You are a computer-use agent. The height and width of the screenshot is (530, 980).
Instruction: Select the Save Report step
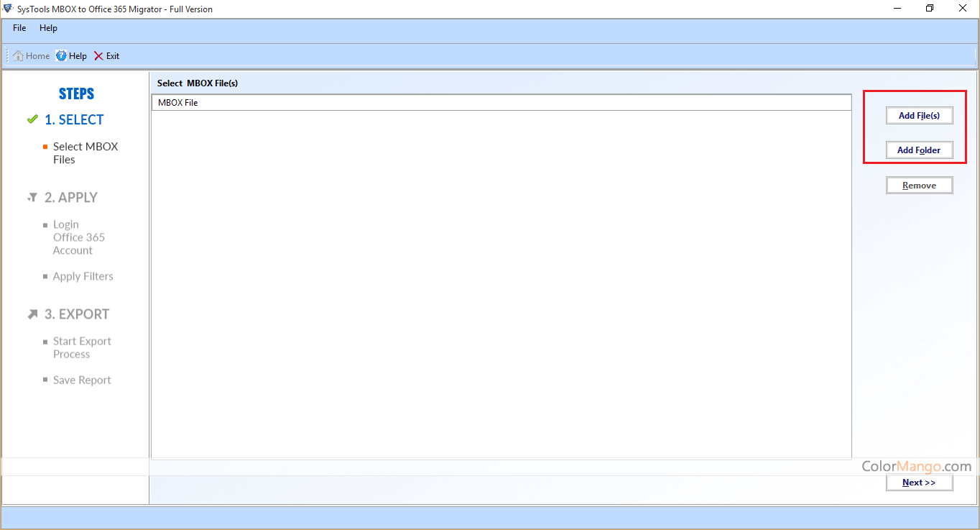(x=82, y=380)
